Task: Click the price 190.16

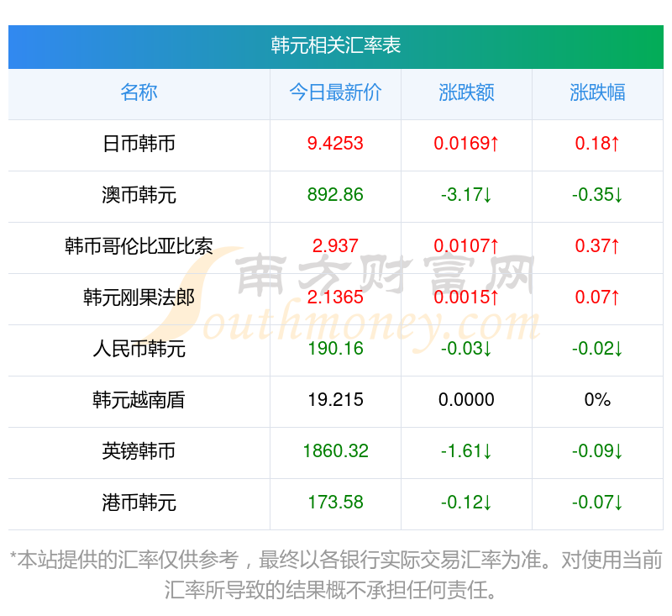Action: pyautogui.click(x=335, y=349)
